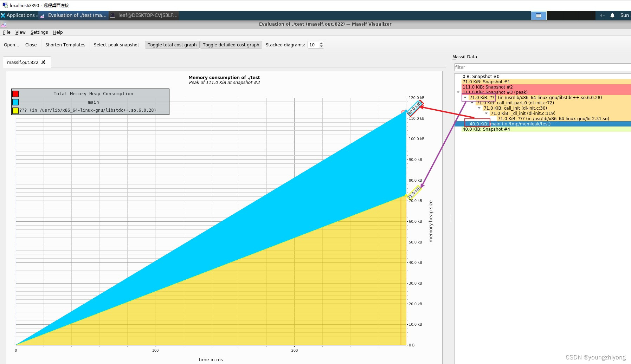
Task: Collapse the _dl_init (dl-init.c:119) node
Action: tap(486, 113)
